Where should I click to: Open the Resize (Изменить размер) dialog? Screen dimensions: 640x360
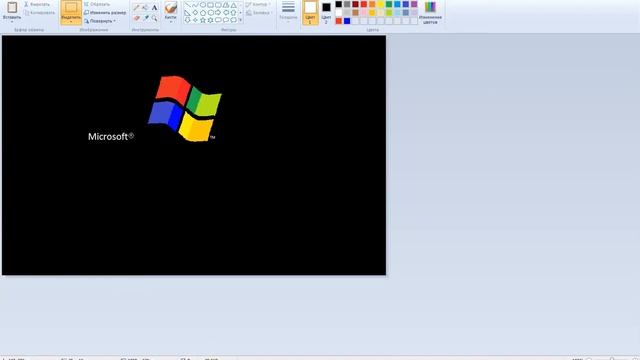pos(105,13)
